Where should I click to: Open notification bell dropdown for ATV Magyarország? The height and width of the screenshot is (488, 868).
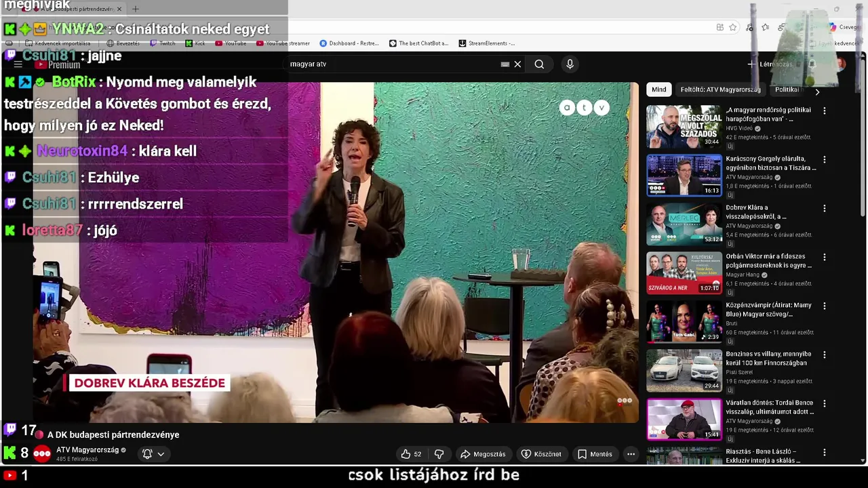[153, 454]
